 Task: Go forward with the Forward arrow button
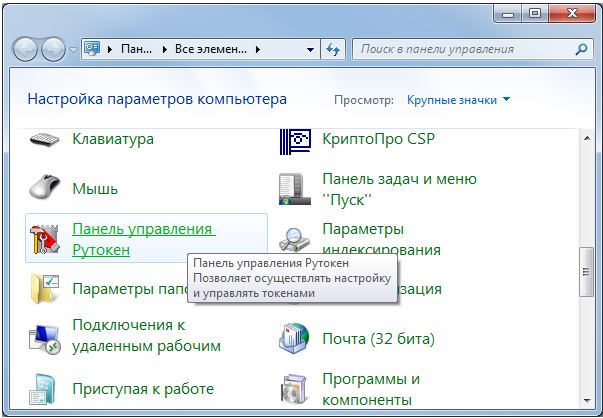tap(53, 49)
